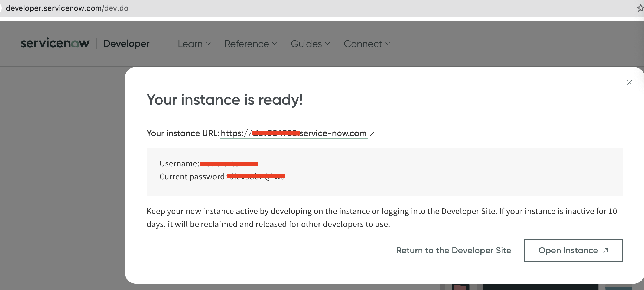Click the Developer brand label next to logo
644x290 pixels.
point(126,43)
